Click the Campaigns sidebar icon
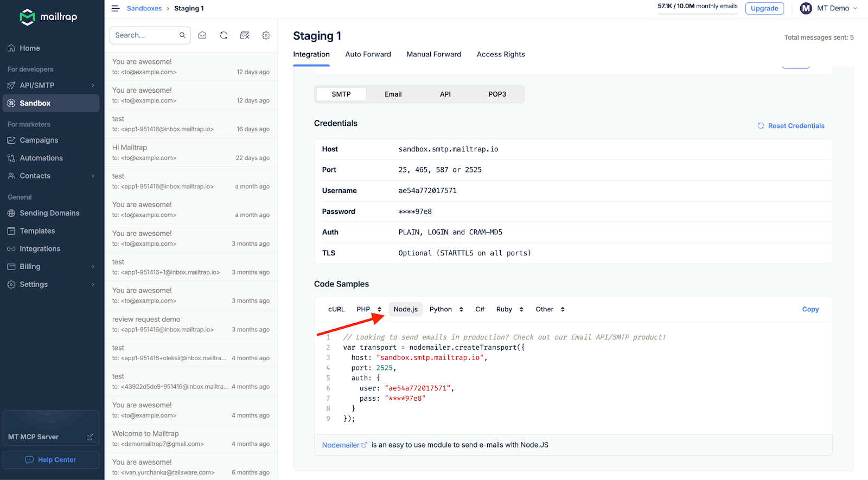 (11, 140)
